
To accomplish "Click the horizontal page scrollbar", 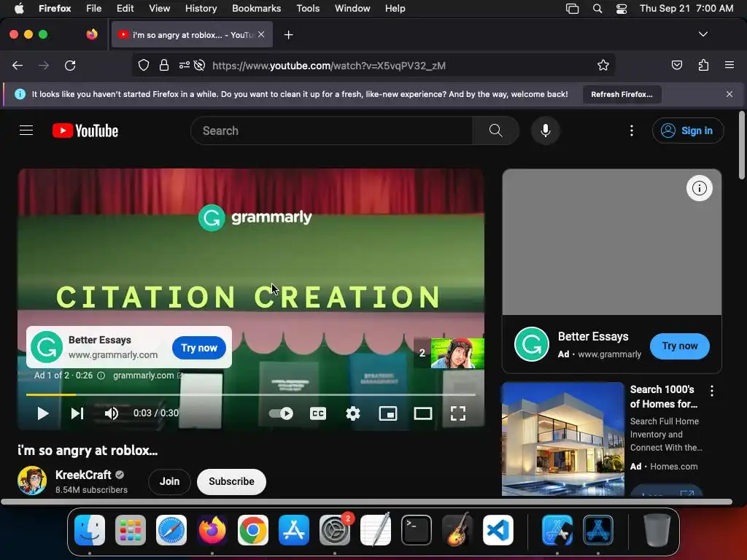I will point(366,502).
